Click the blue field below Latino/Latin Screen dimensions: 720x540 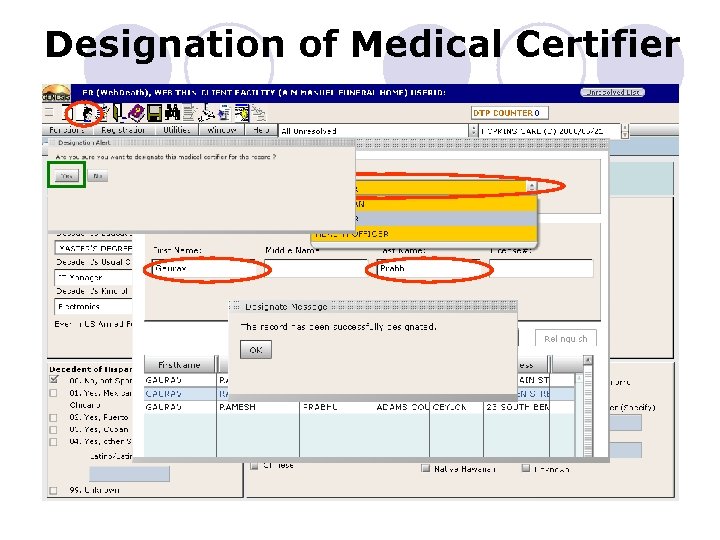click(x=129, y=473)
